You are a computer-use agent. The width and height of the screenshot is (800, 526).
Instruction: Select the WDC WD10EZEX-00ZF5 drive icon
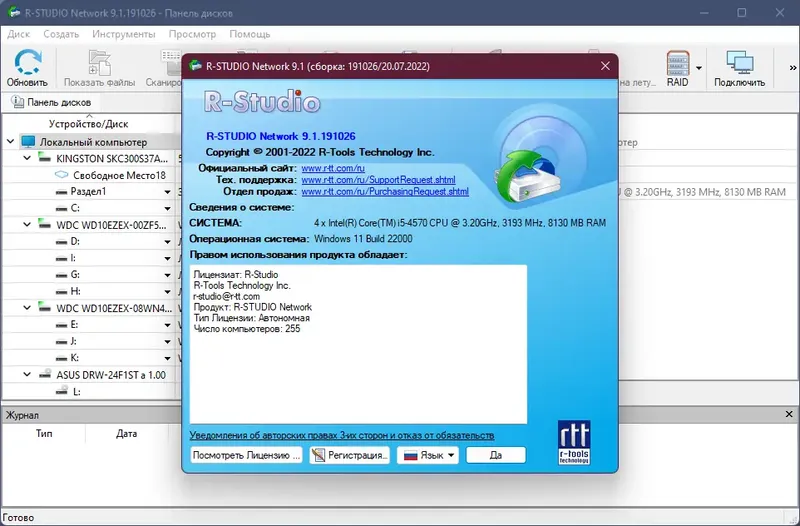(x=45, y=223)
